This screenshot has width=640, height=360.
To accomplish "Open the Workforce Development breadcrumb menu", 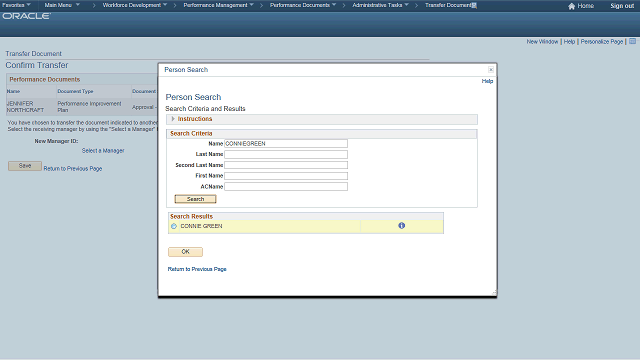I will 135,5.
